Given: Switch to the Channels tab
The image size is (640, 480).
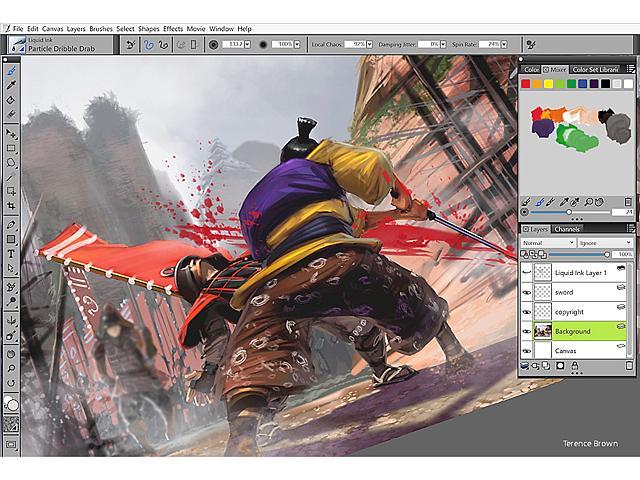Looking at the screenshot, I should [x=567, y=229].
